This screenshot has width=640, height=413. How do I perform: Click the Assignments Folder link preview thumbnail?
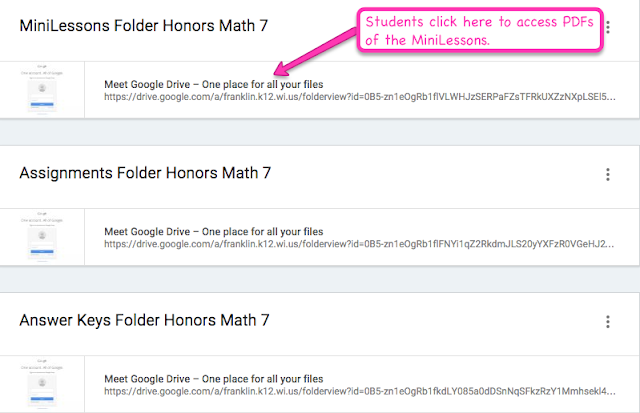click(42, 237)
